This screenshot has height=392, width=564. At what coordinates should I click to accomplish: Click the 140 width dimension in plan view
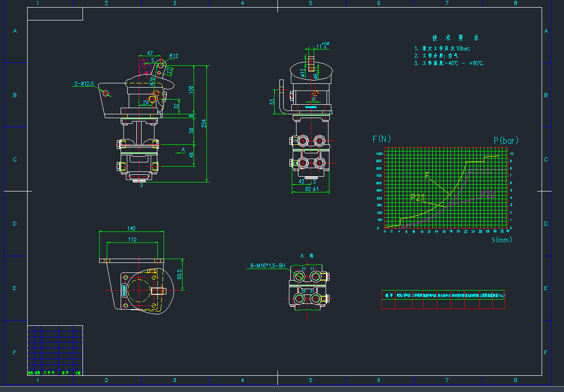[131, 229]
